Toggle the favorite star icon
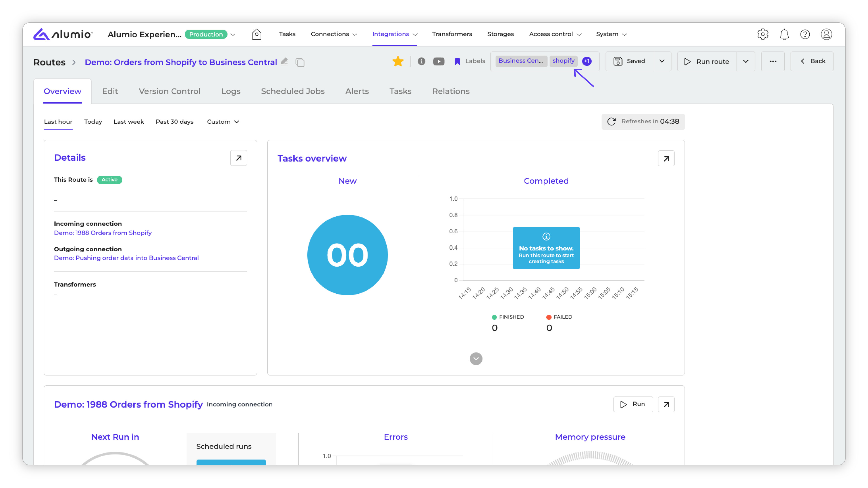868x488 pixels. [x=398, y=61]
